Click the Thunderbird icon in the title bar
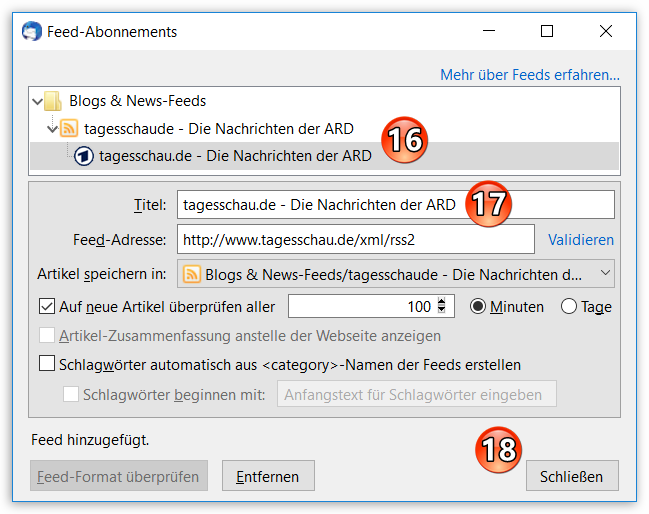 [31, 31]
